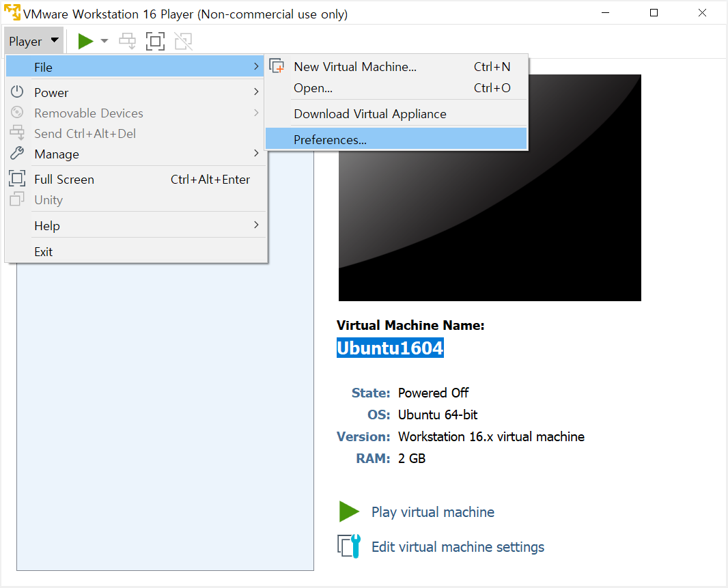
Task: Open the power options arrow beside Play
Action: pyautogui.click(x=104, y=42)
